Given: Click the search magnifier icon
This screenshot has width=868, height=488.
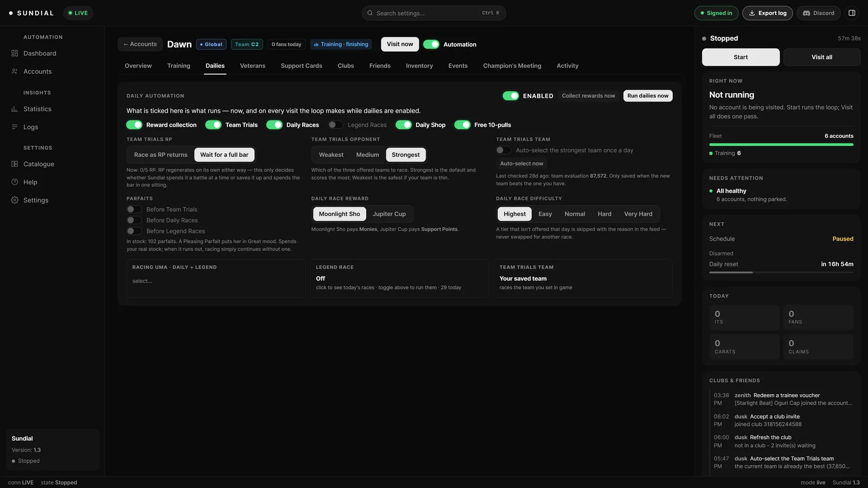Looking at the screenshot, I should pyautogui.click(x=370, y=13).
